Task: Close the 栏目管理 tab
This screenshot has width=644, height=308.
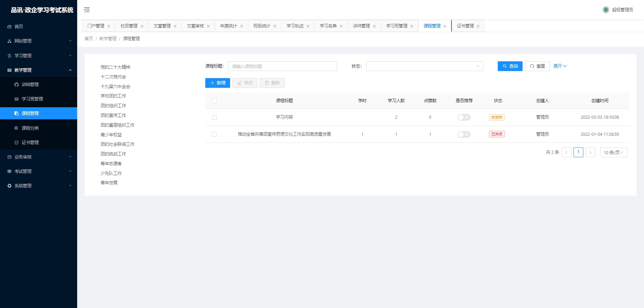Action: (142, 26)
